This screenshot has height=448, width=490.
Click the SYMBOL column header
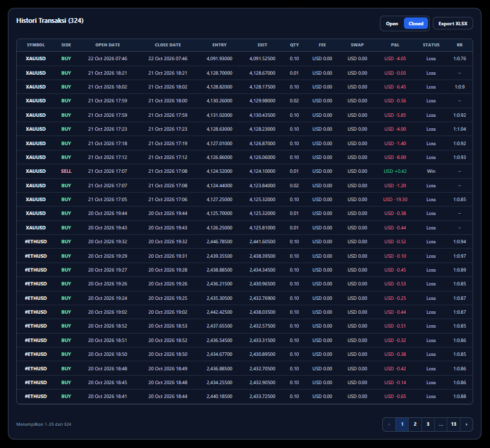point(36,45)
